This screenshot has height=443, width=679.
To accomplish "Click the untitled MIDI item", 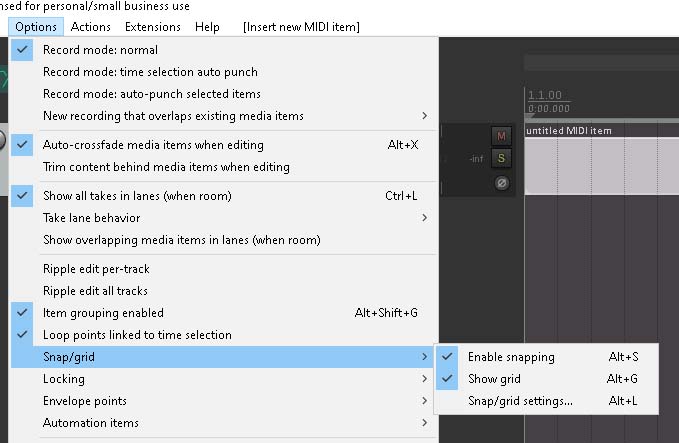I will (602, 159).
